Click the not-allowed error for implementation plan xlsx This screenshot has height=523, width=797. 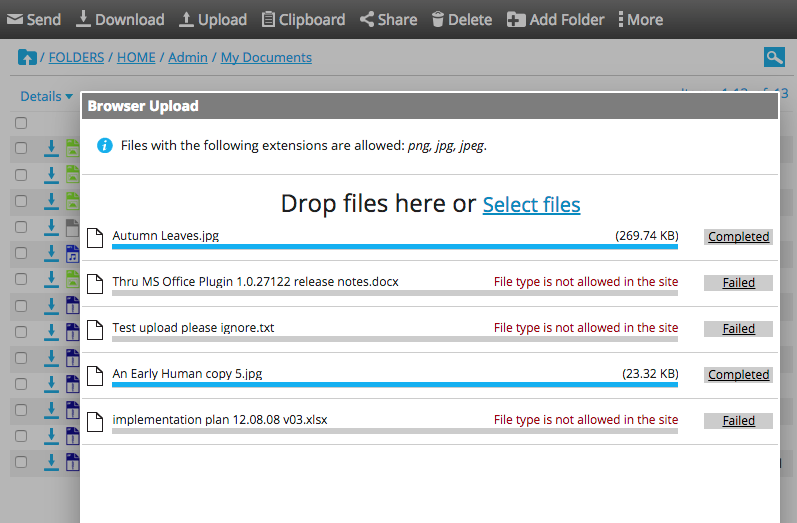(x=586, y=420)
